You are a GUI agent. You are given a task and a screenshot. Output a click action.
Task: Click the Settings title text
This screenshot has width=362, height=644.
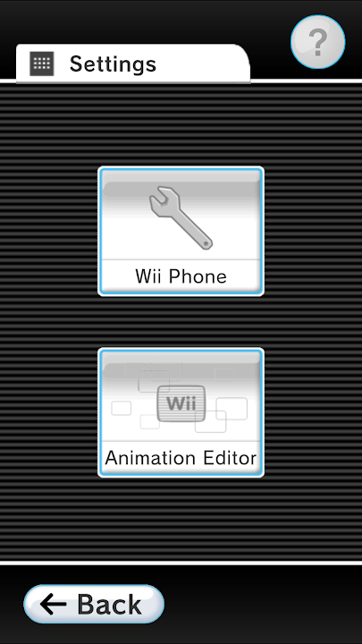[x=113, y=64]
